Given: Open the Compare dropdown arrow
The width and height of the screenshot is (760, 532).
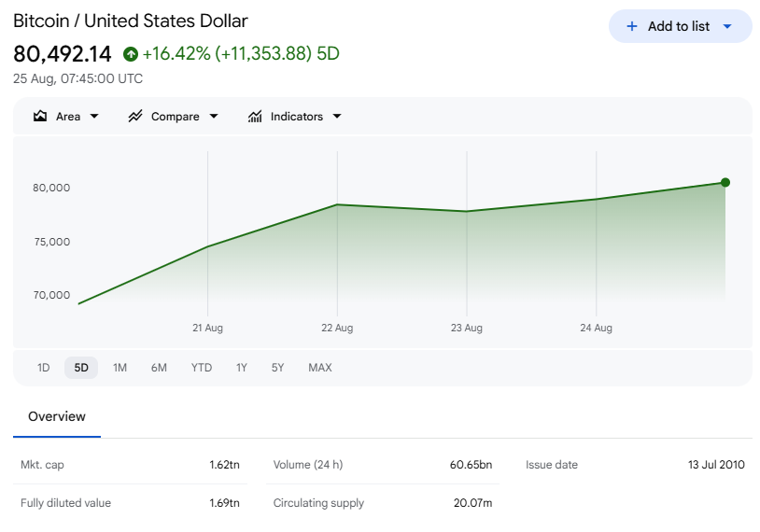Looking at the screenshot, I should click(x=214, y=117).
